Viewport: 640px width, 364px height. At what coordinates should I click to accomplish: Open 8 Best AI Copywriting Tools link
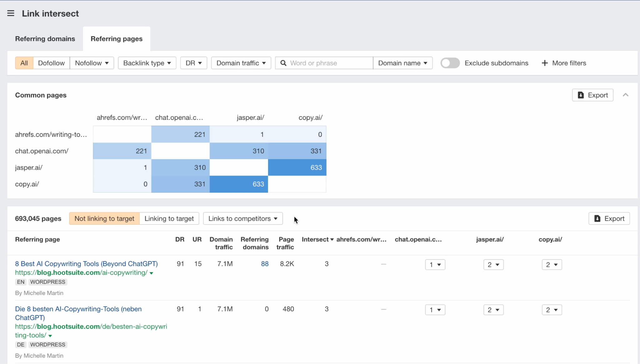click(x=86, y=264)
